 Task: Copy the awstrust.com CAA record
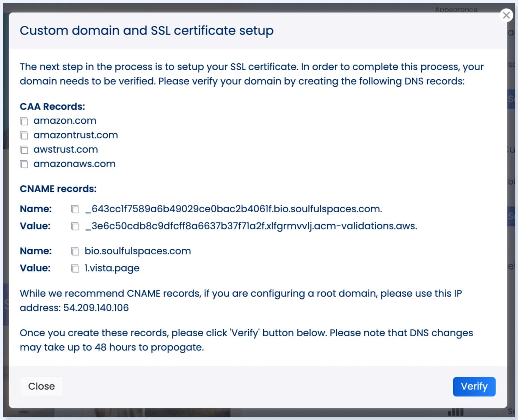pyautogui.click(x=24, y=150)
